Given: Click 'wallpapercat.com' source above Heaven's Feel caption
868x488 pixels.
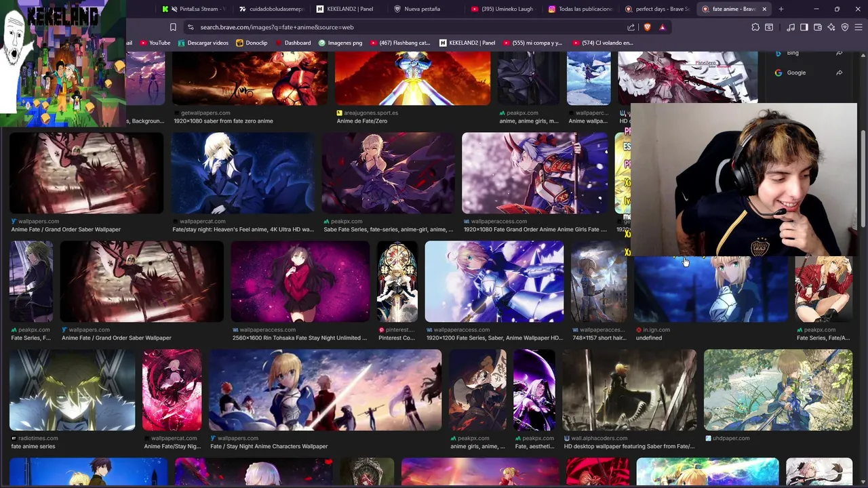Looking at the screenshot, I should click(x=202, y=221).
